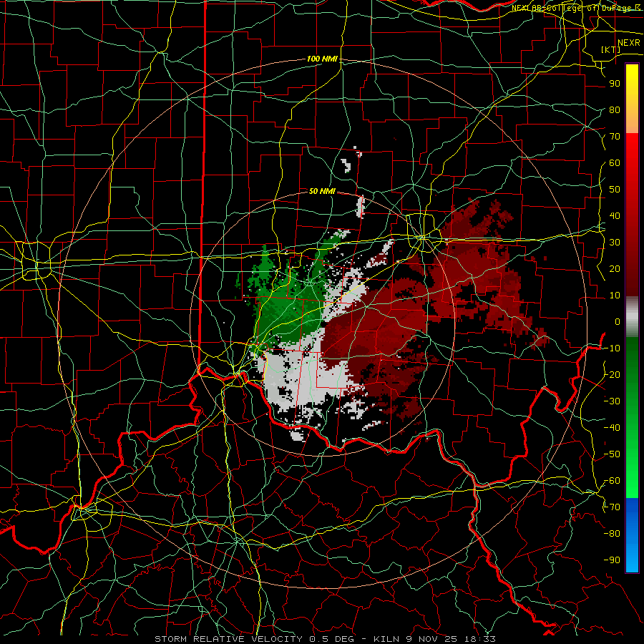Click the Storm Relative Velocity caption at bottom
Image resolution: width=644 pixels, height=644 pixels.
325,639
